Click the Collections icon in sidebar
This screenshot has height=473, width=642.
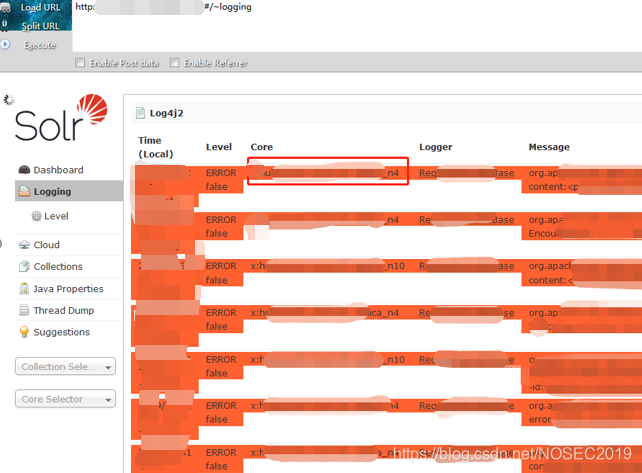[x=24, y=266]
